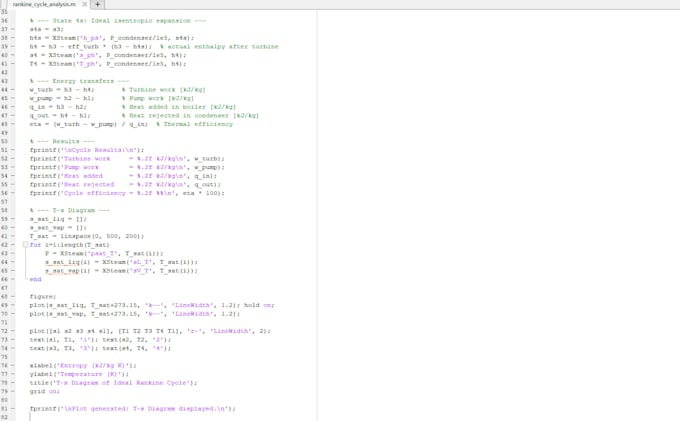Click the 'Pump work [kJ/kg]' comment
Image resolution: width=680 pixels, height=421 pixels.
[x=158, y=98]
